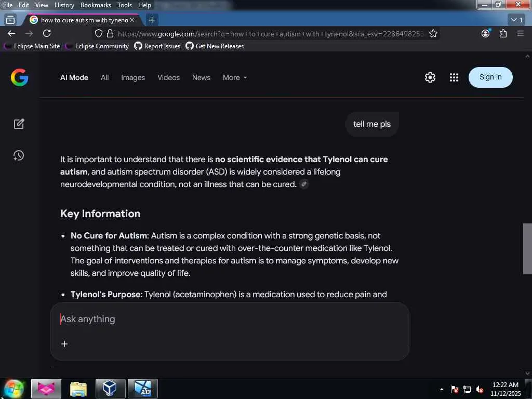Click the muted volume tray icon

(480, 389)
